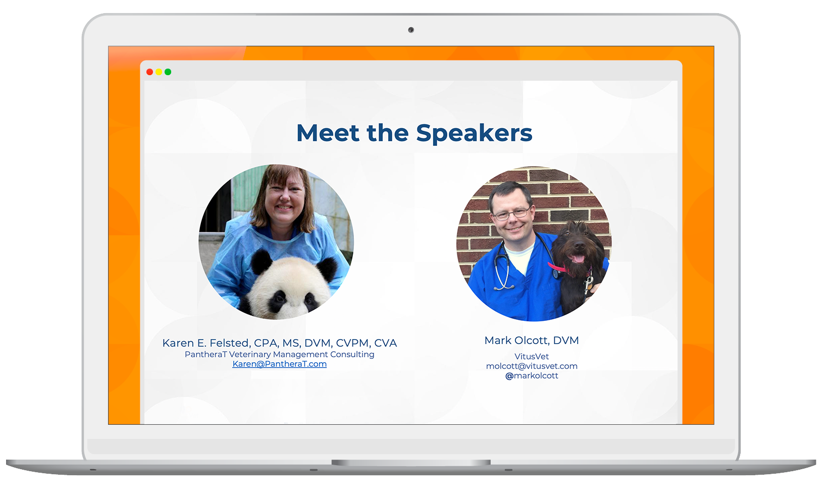
Task: Click Karen E. Felsted's name and credentials
Action: point(279,343)
